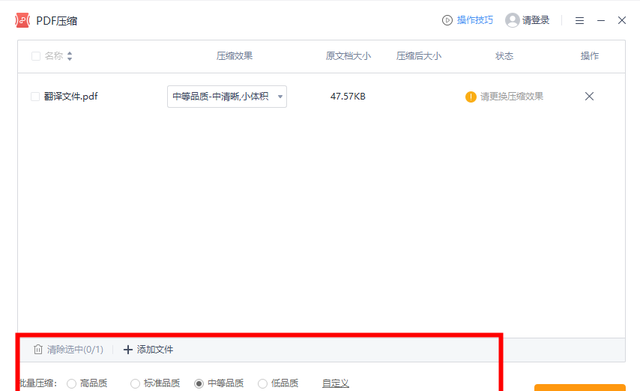Image resolution: width=640 pixels, height=391 pixels.
Task: Click 请登录 to sign in
Action: click(x=536, y=20)
